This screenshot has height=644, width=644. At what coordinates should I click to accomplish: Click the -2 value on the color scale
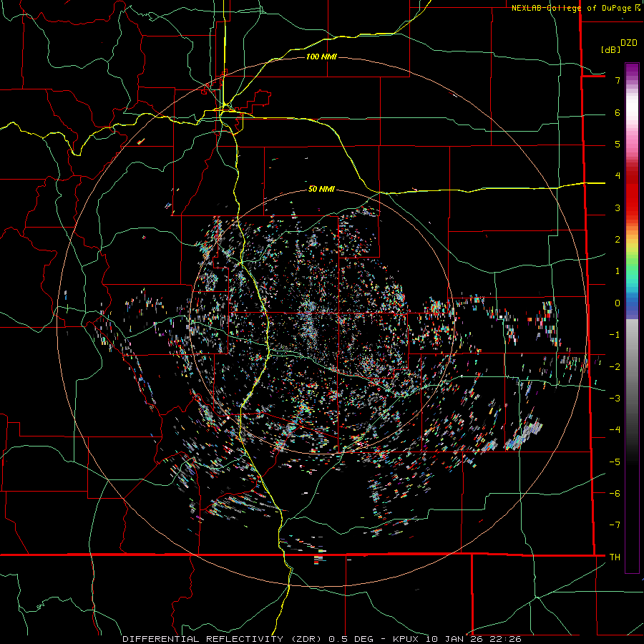point(615,366)
